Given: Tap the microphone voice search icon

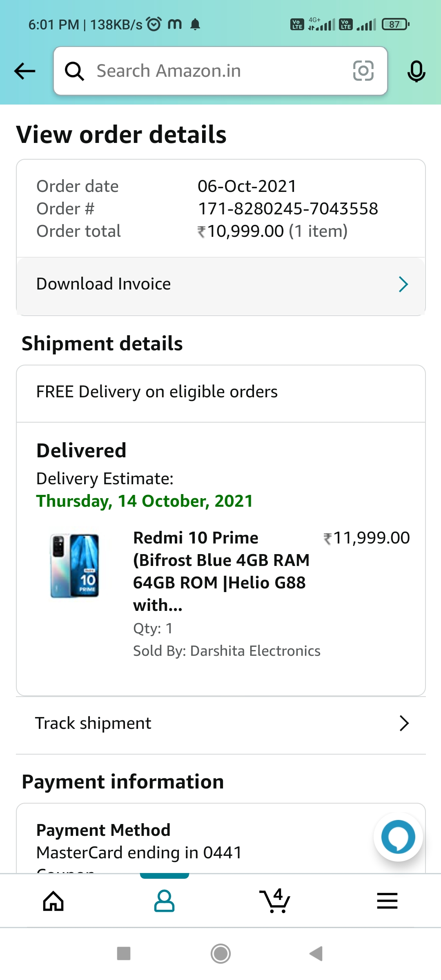Looking at the screenshot, I should click(416, 71).
